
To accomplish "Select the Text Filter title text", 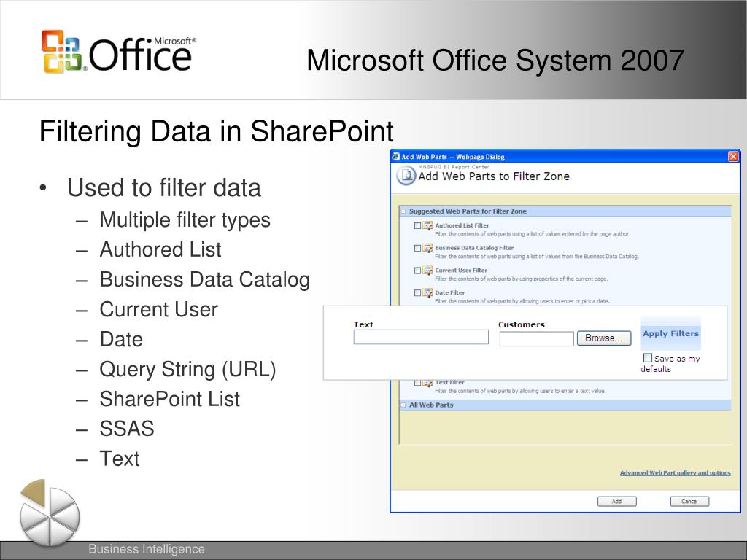I will [449, 382].
